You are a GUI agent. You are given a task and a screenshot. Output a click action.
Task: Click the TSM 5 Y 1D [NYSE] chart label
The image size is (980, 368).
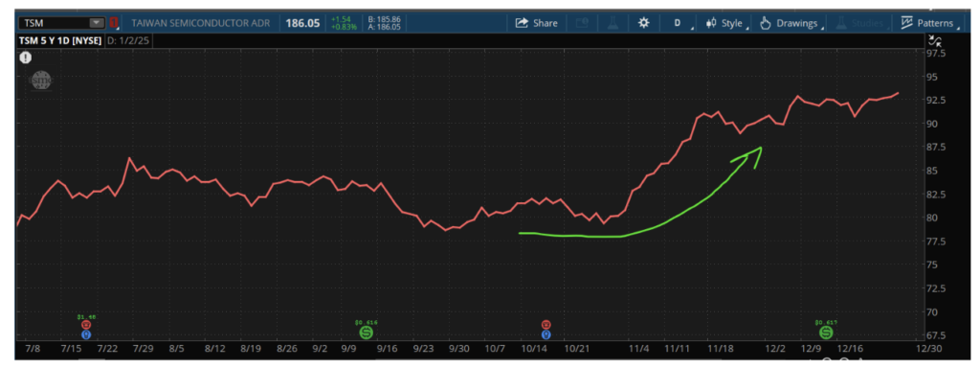point(59,40)
